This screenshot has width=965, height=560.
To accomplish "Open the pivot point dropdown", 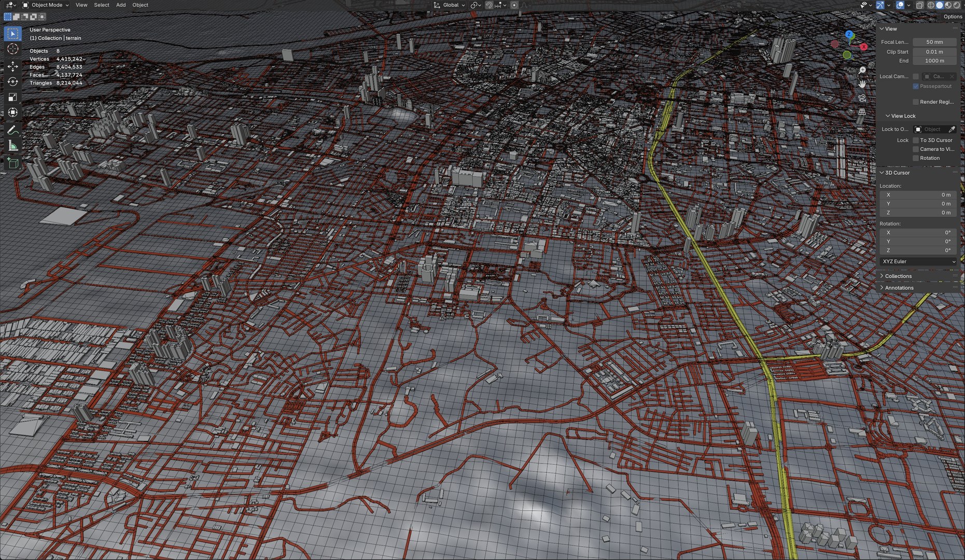I will (x=475, y=5).
